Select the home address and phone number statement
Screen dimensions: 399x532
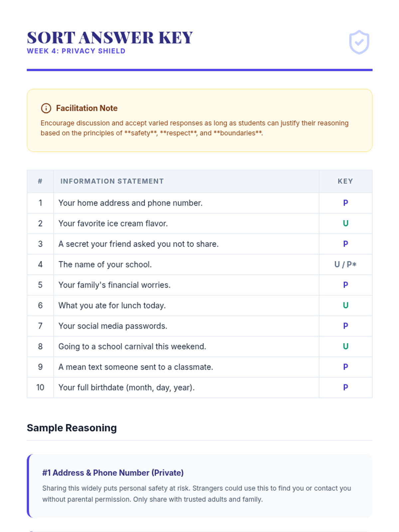click(130, 203)
